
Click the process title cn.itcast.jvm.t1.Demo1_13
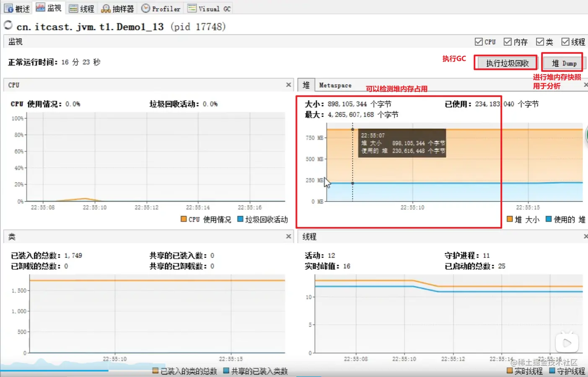[90, 27]
